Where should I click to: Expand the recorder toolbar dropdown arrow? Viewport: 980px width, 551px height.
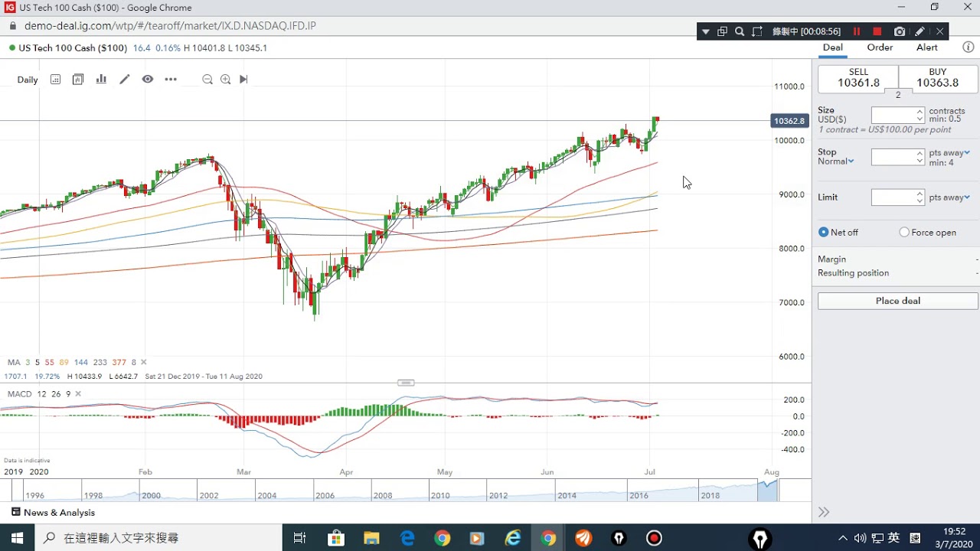pos(705,31)
